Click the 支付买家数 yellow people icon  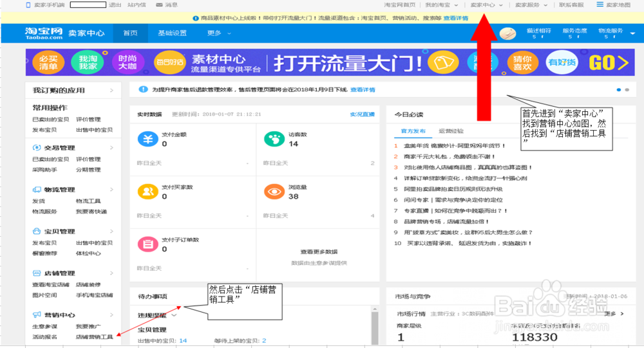pos(148,191)
